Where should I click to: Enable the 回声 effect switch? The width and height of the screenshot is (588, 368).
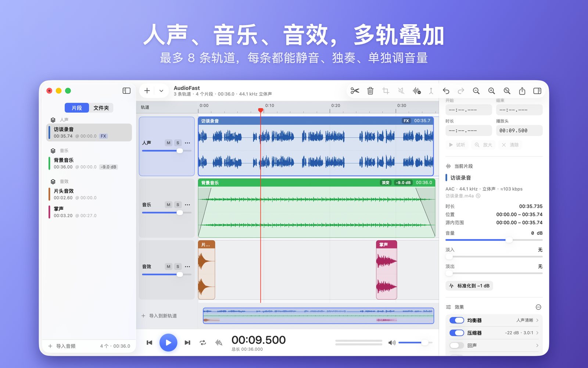(x=457, y=345)
